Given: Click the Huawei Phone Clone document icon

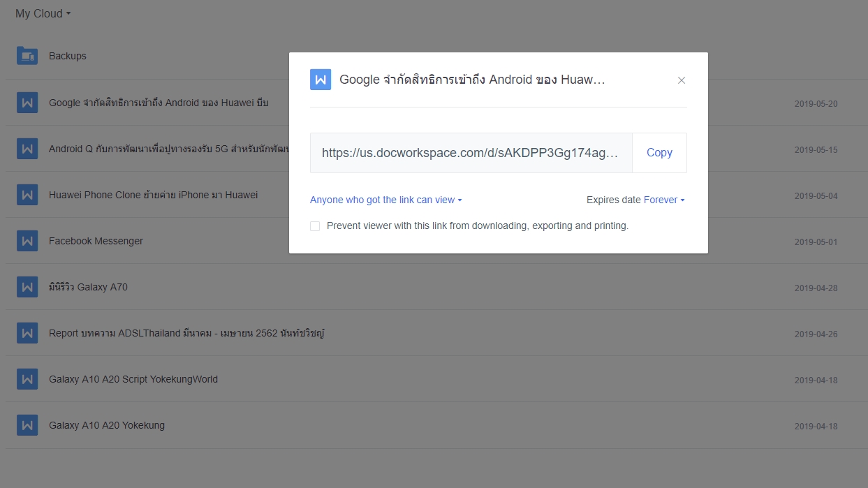Looking at the screenshot, I should pyautogui.click(x=27, y=195).
